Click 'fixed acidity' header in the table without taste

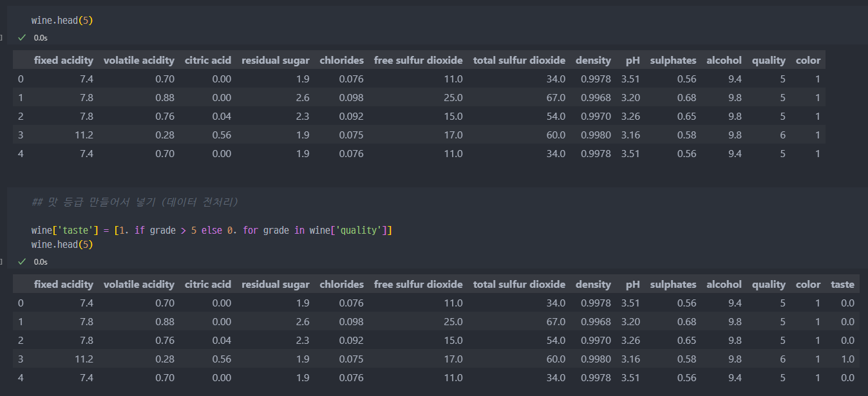tap(64, 61)
